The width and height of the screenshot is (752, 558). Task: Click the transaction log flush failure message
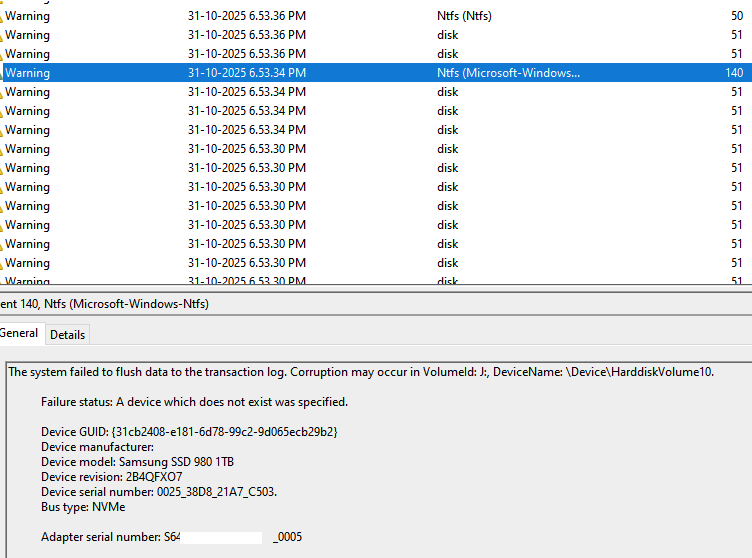[360, 372]
